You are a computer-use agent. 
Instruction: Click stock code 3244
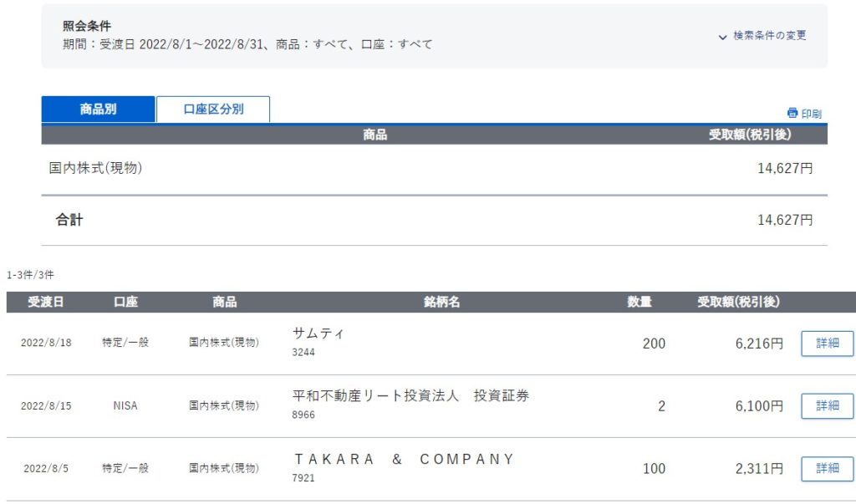(x=303, y=353)
